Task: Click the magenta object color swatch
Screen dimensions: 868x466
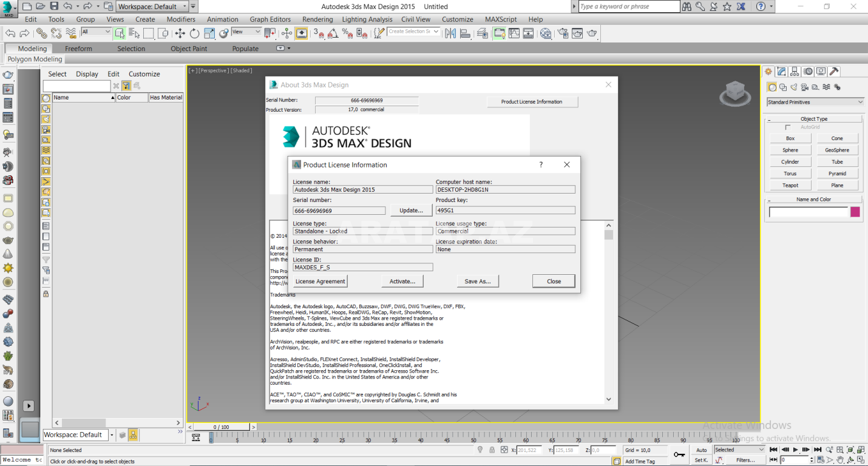Action: [855, 212]
